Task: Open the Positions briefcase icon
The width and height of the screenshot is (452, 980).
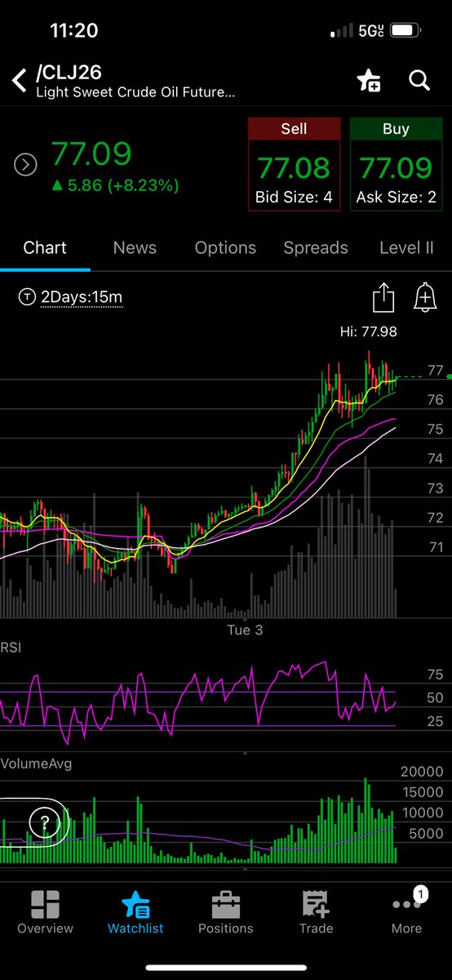Action: click(226, 912)
